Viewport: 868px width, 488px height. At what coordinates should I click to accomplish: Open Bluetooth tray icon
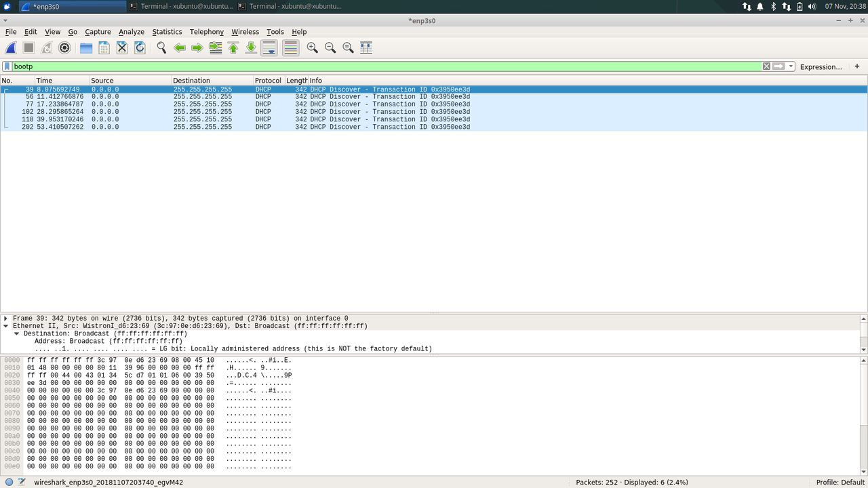[773, 6]
